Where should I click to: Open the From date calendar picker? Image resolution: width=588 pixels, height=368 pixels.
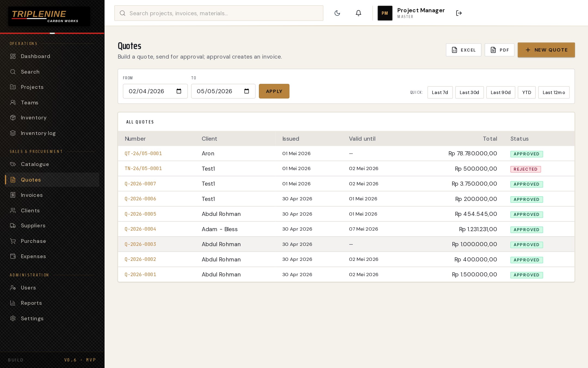pos(179,91)
